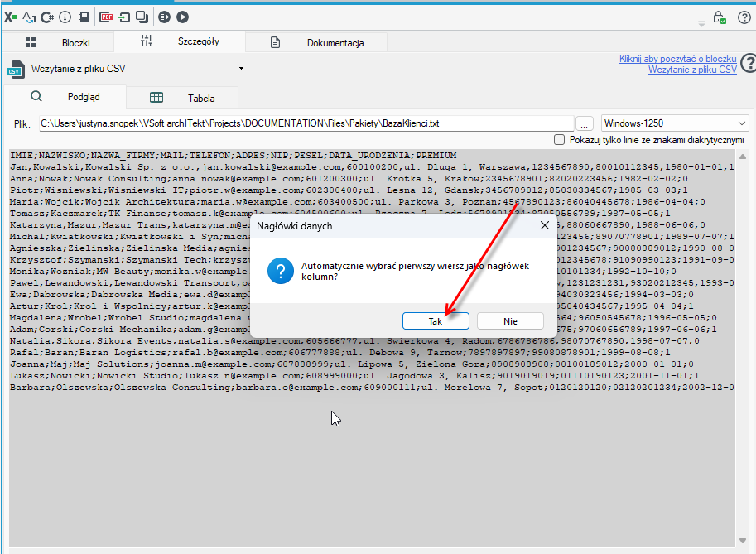Screen dimensions: 756x554
Task: Click the '...' browse button next to file path
Action: [585, 124]
